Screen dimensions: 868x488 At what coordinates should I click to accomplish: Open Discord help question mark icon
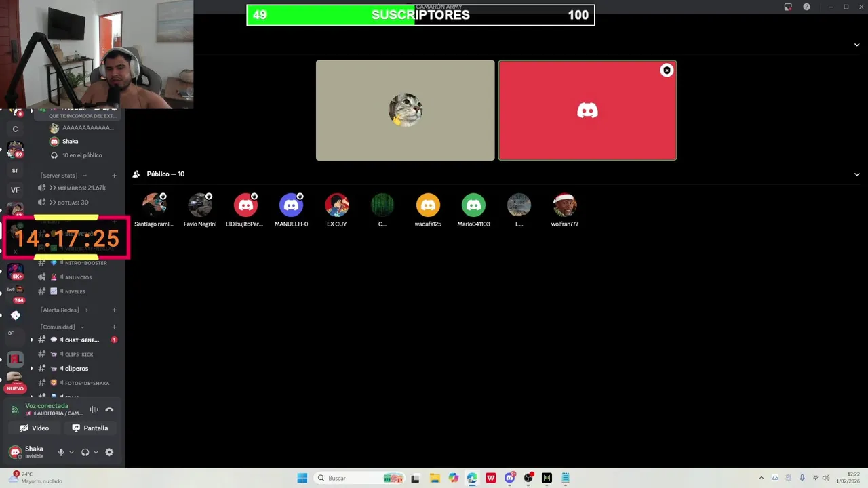pos(806,7)
